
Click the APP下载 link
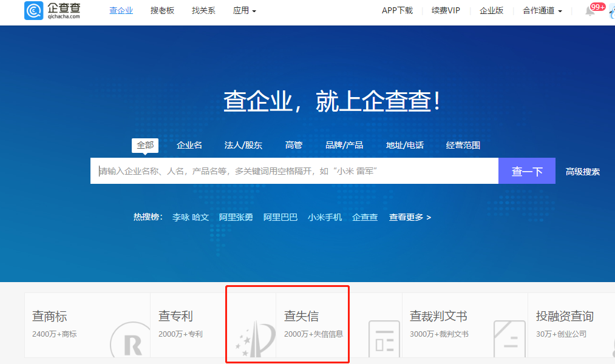[x=397, y=10]
